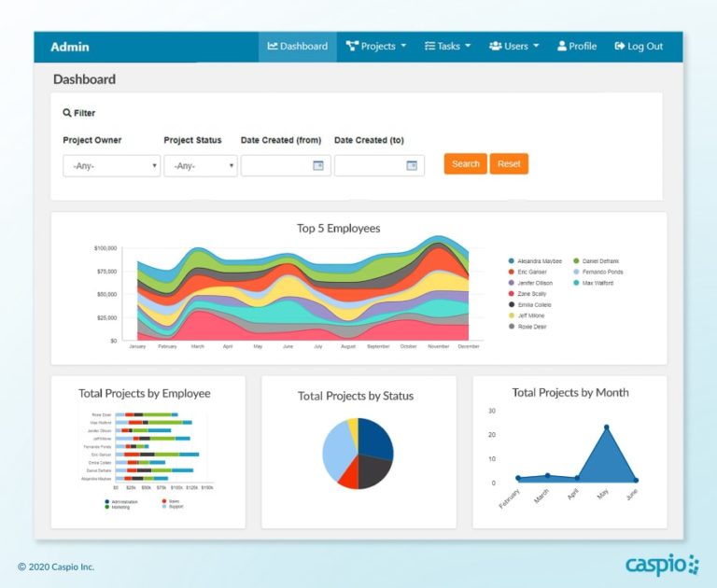The image size is (717, 588).
Task: Click the Tasks checklist icon in navbar
Action: (429, 47)
